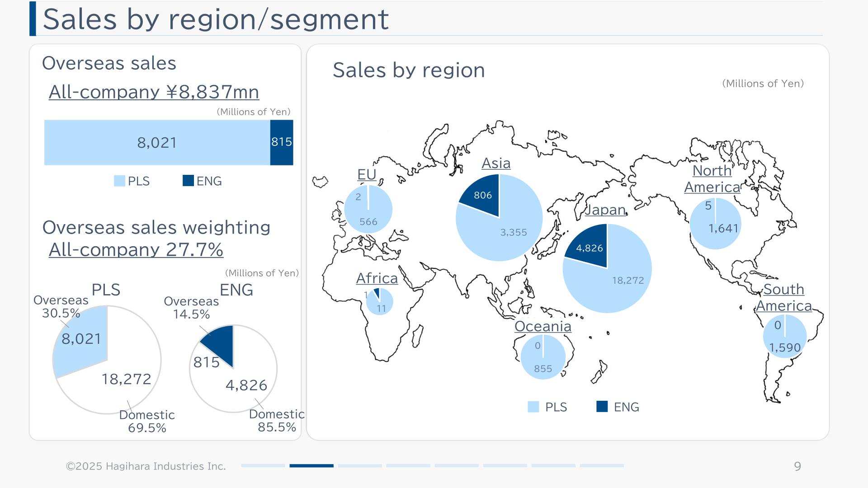Click the Asia region label
868x488 pixels.
point(496,163)
